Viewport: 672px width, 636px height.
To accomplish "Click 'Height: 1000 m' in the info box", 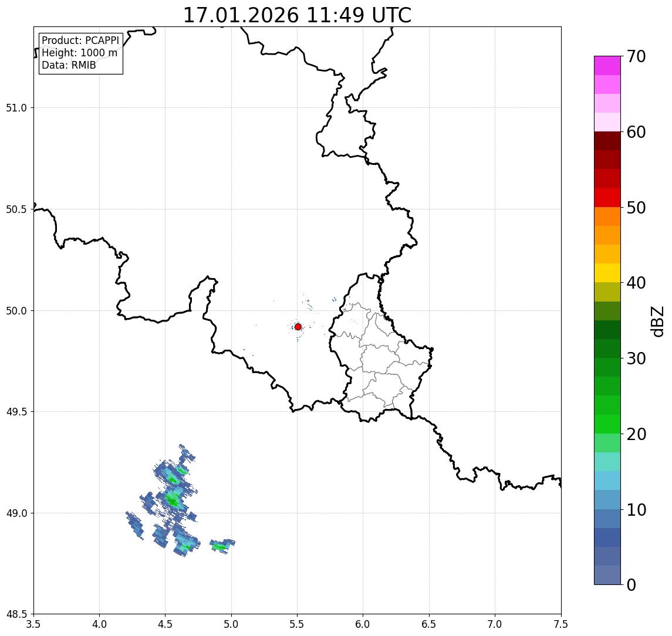I will (79, 53).
